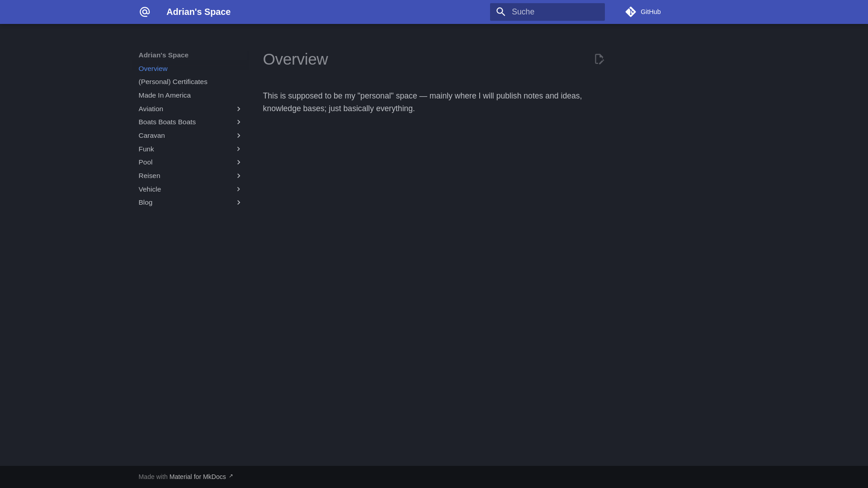Click the external link arrow after Material for MkDocs
This screenshot has width=868, height=488.
(231, 476)
